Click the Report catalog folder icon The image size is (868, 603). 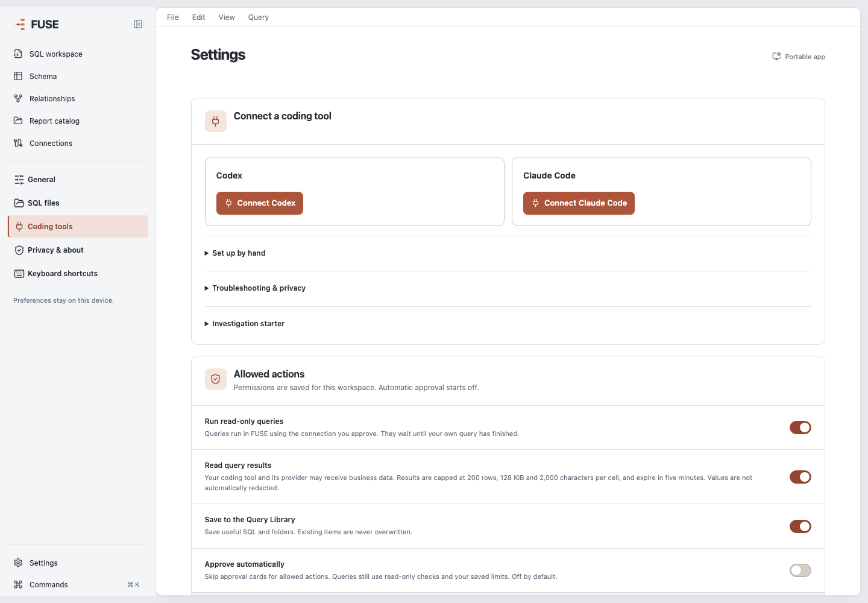point(18,121)
